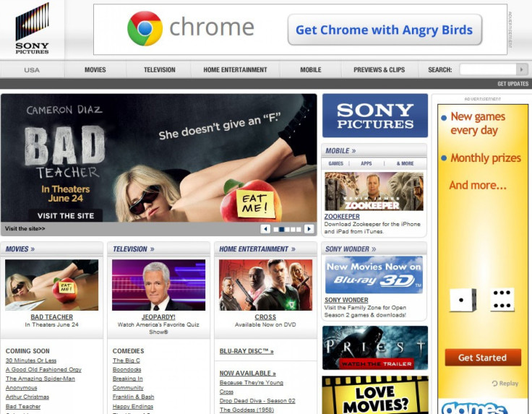532x414 pixels.
Task: Open The Amazing Spider-Man link
Action: point(40,379)
